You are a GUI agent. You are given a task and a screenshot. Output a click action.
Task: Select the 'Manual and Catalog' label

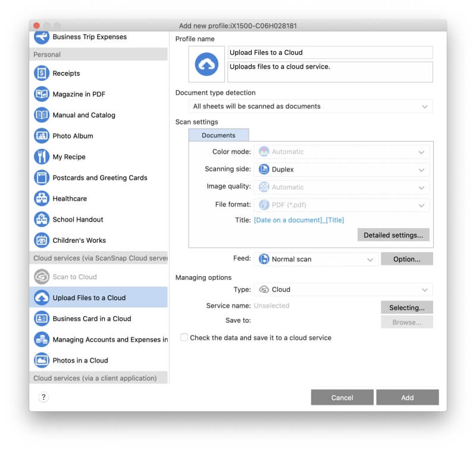(x=84, y=115)
